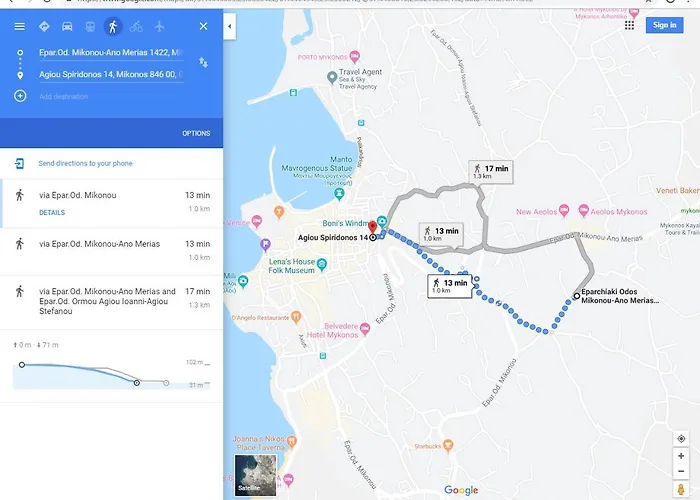Show your location on map
This screenshot has width=700, height=500.
tap(681, 438)
